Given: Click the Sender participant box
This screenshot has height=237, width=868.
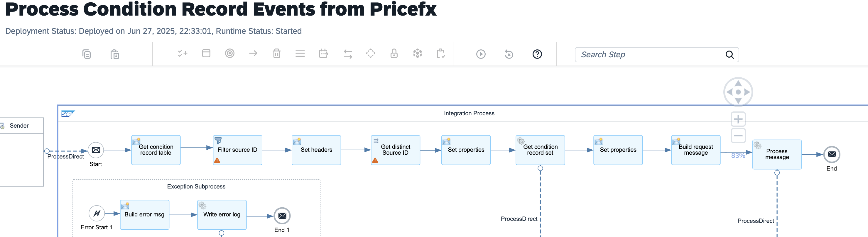Looking at the screenshot, I should pyautogui.click(x=20, y=126).
